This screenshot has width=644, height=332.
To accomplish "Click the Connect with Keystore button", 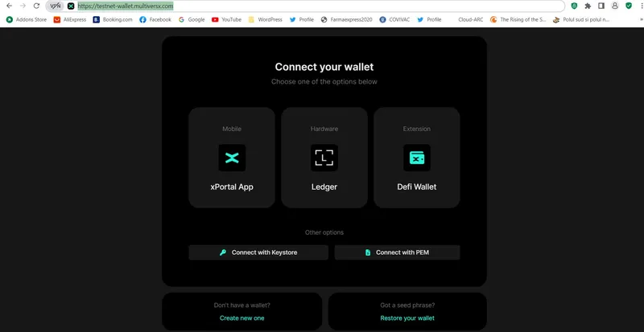I will [x=258, y=252].
